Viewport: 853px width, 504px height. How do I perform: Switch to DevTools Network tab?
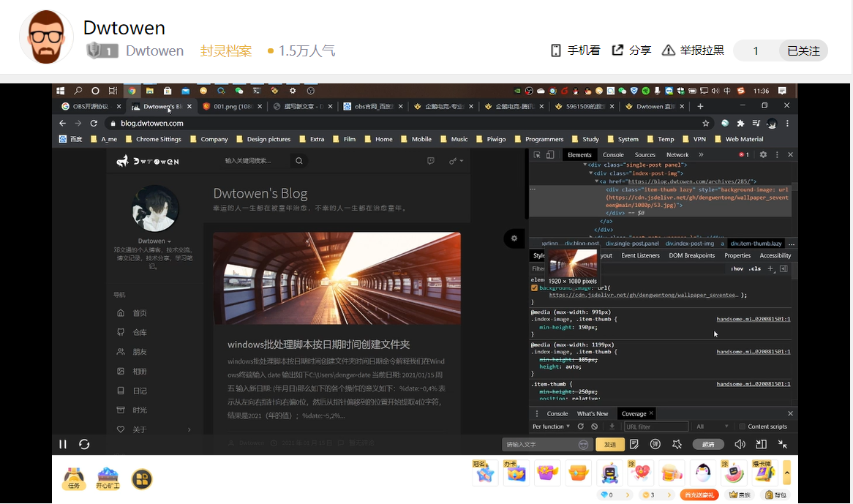point(677,155)
